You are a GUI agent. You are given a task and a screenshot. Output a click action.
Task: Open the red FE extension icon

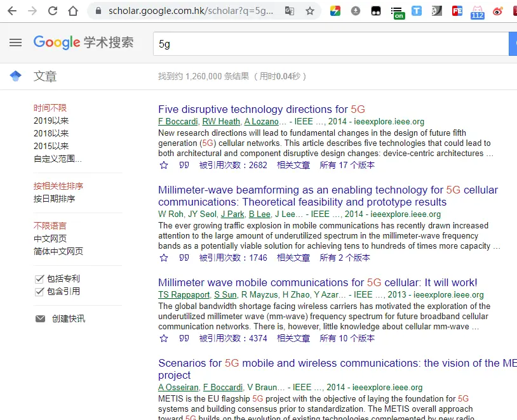click(x=457, y=11)
